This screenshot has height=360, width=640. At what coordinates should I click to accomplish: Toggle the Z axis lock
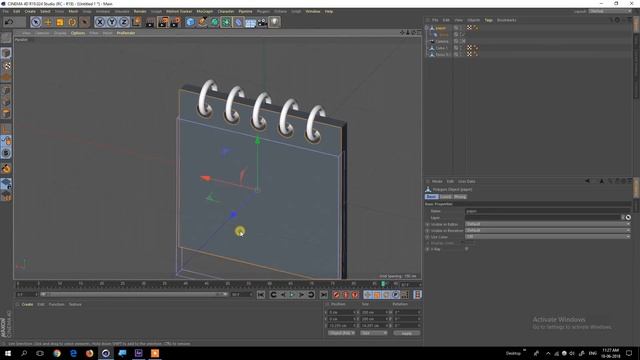click(124, 22)
